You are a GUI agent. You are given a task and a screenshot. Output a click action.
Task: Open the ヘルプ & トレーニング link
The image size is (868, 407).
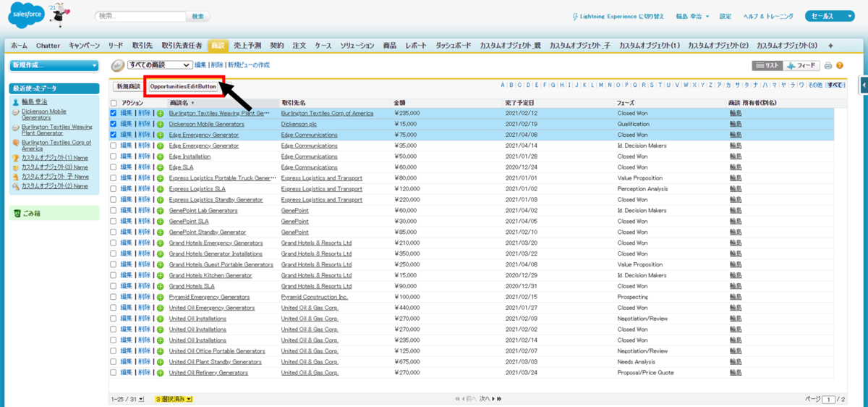(x=770, y=16)
